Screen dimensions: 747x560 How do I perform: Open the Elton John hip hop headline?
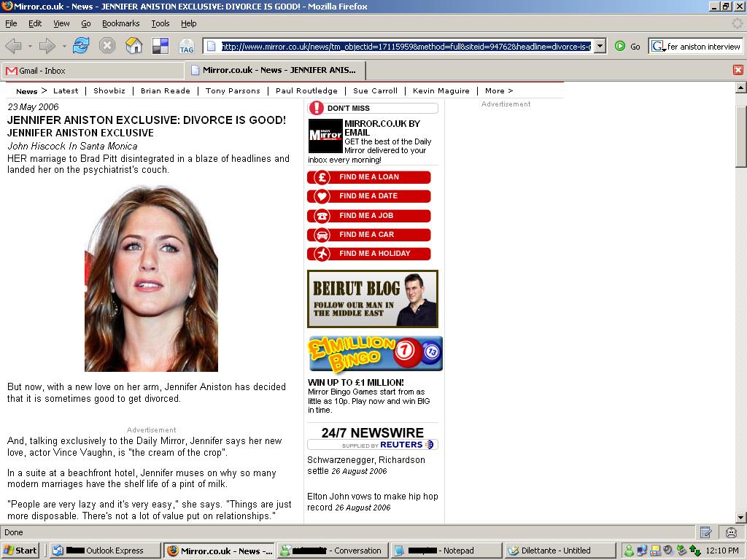pos(373,502)
